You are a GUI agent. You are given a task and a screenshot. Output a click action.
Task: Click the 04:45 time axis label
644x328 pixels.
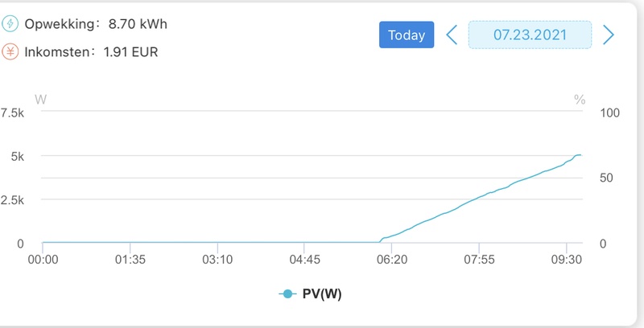pos(303,260)
